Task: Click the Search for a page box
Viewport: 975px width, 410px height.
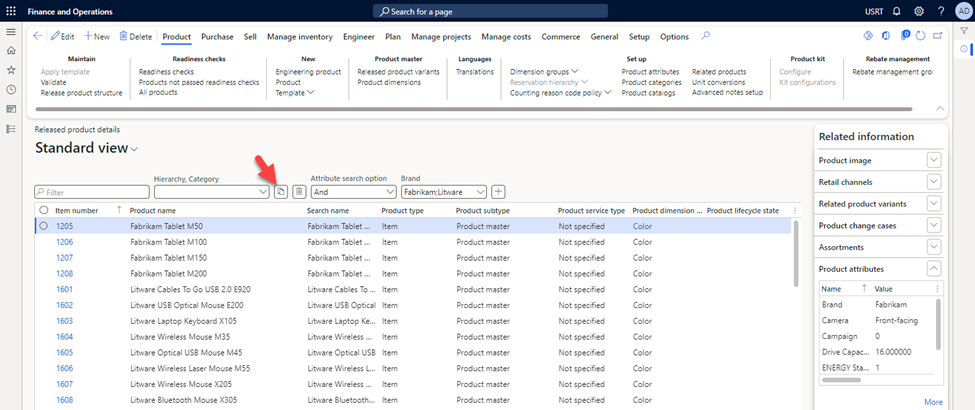Action: (491, 11)
